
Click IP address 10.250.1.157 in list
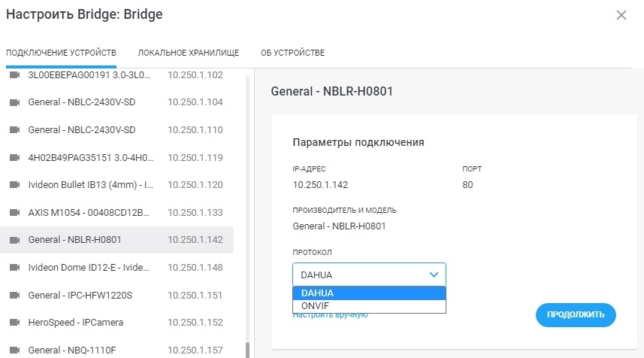pyautogui.click(x=195, y=350)
